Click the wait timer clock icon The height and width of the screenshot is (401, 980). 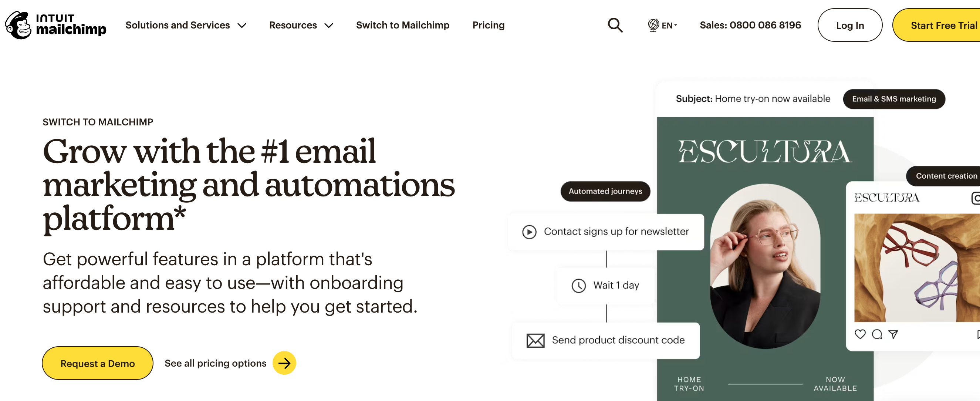pyautogui.click(x=579, y=286)
